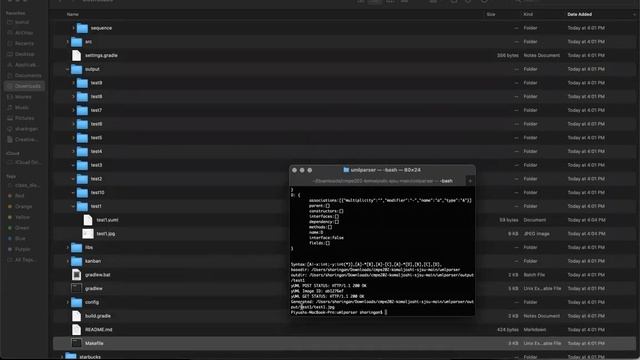Select the test9 folder icon
Viewport: 640px width, 360px height.
[x=82, y=83]
